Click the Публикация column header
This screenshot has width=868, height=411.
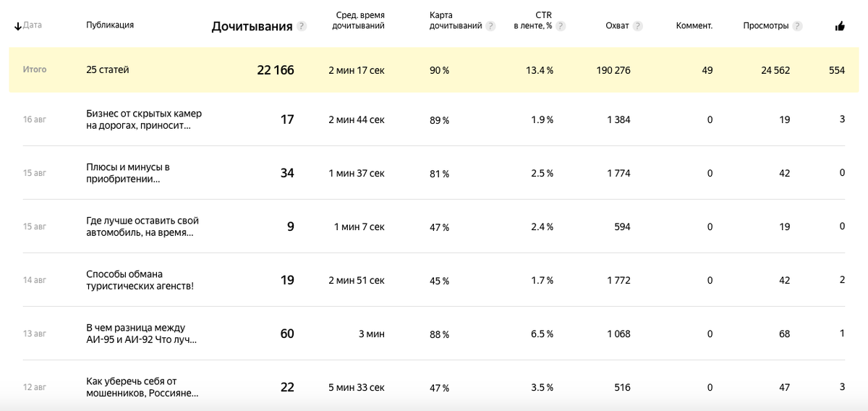[110, 25]
